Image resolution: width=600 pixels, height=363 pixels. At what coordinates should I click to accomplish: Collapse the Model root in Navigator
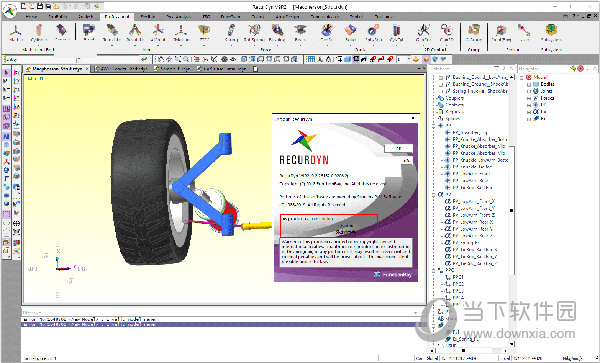click(x=522, y=77)
